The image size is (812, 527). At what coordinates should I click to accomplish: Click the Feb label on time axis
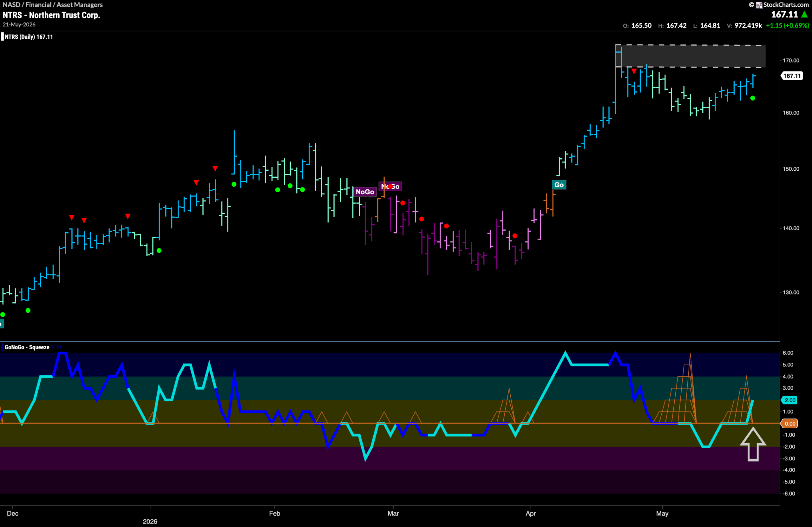point(275,513)
